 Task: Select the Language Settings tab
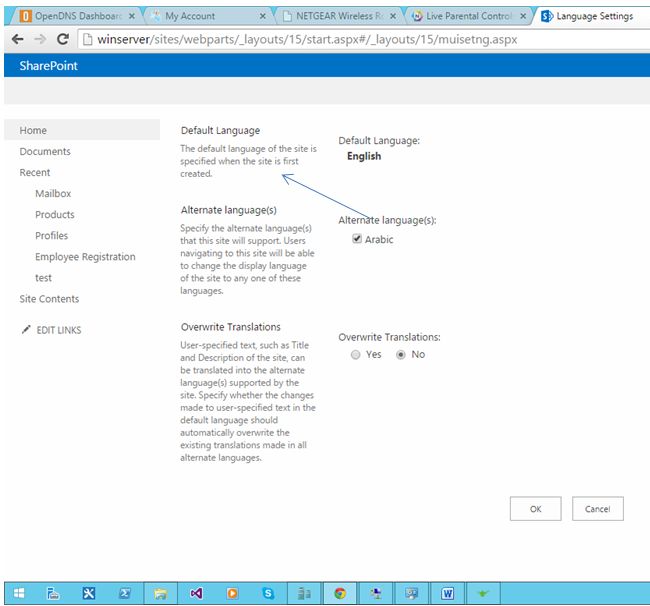[x=594, y=16]
